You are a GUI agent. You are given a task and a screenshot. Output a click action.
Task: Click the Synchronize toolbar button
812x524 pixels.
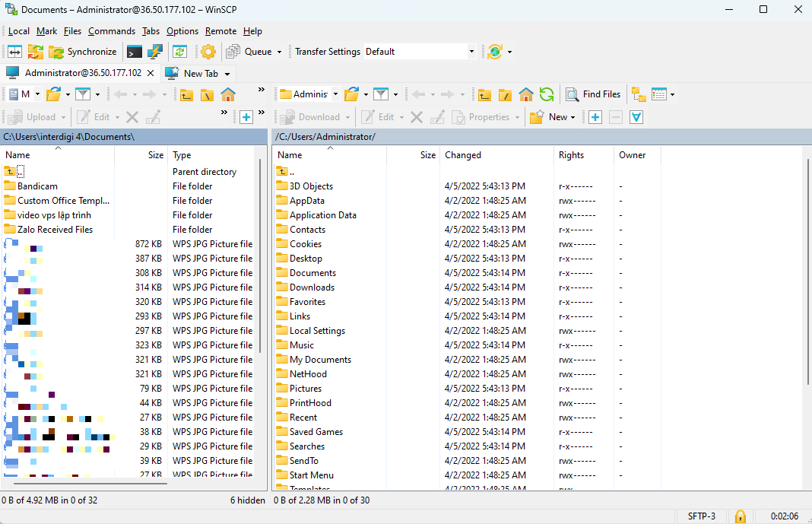coord(83,52)
